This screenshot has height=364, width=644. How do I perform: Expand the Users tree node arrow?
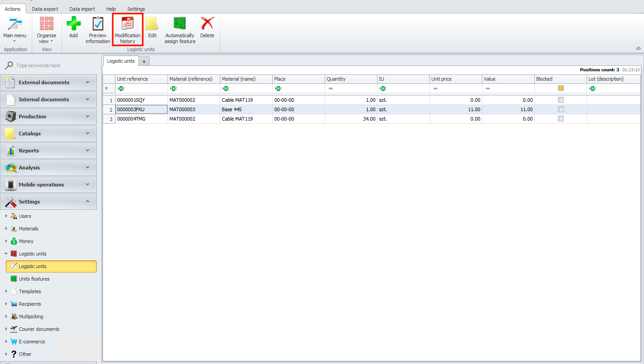[x=6, y=216]
